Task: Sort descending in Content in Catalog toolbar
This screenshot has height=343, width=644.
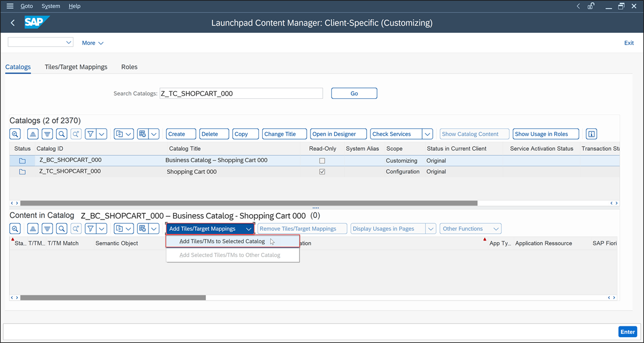Action: pyautogui.click(x=47, y=229)
